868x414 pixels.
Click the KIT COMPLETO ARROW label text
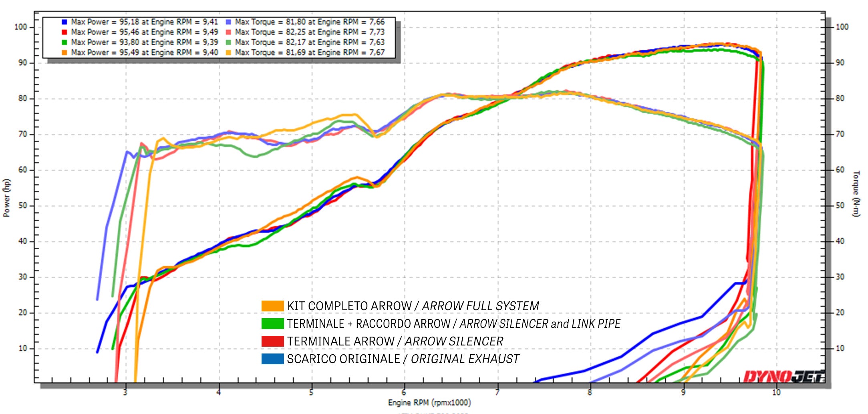click(x=349, y=306)
